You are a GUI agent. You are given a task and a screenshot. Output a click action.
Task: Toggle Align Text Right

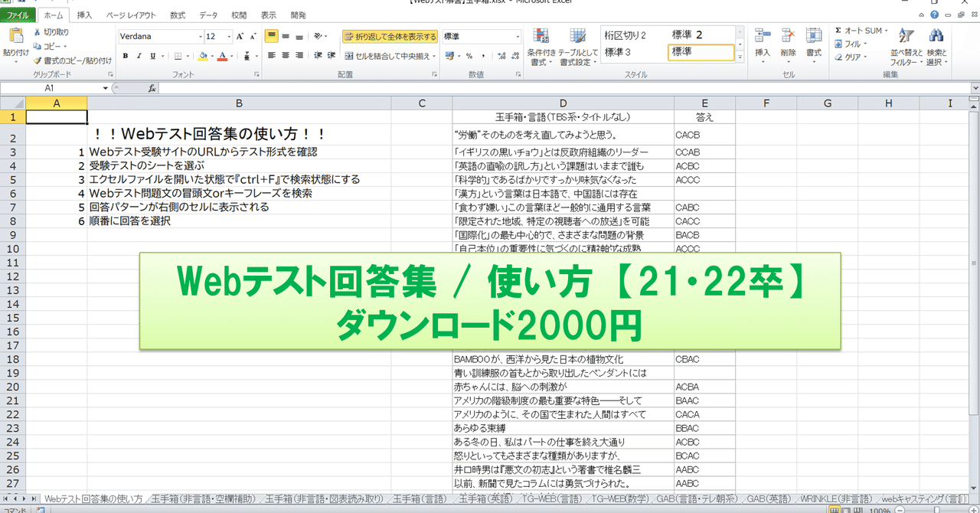point(299,55)
